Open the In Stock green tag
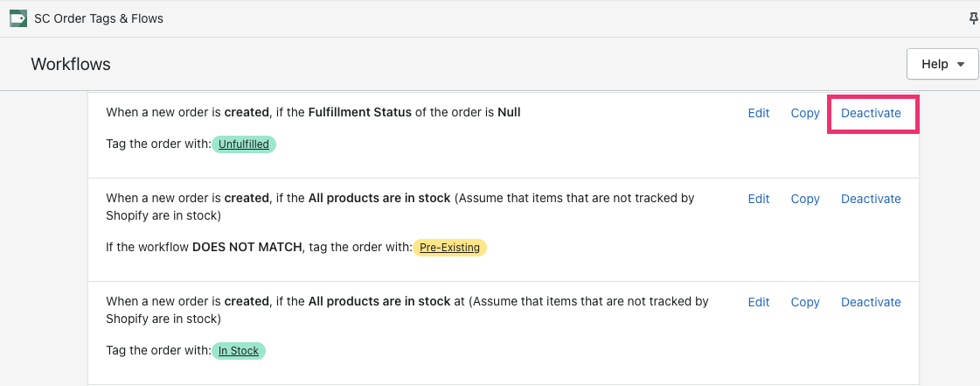This screenshot has width=980, height=386. coord(239,351)
